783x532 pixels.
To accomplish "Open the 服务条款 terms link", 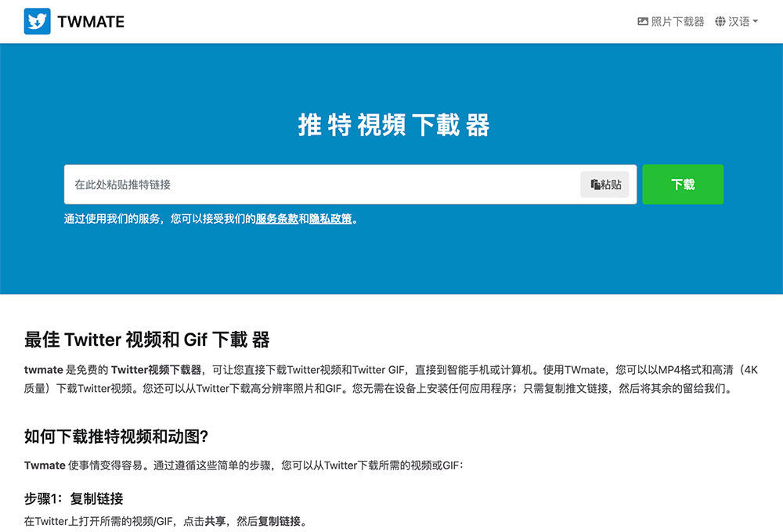I will coord(276,218).
